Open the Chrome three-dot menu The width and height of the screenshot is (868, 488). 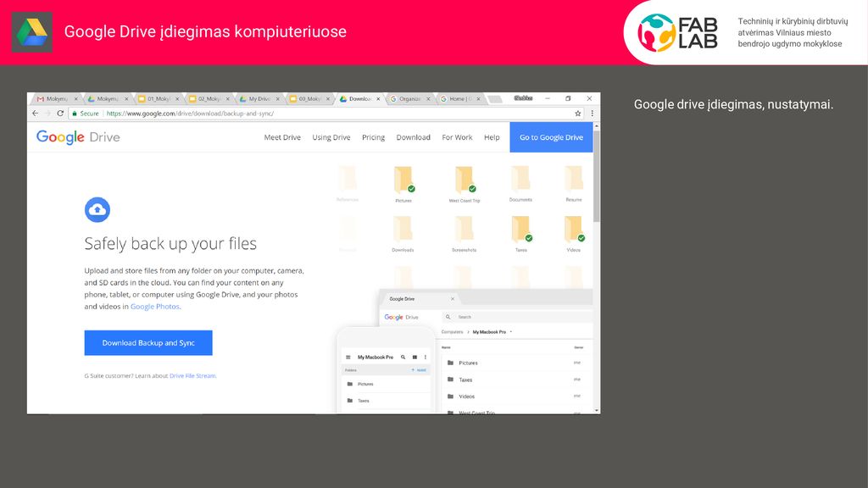pos(592,114)
